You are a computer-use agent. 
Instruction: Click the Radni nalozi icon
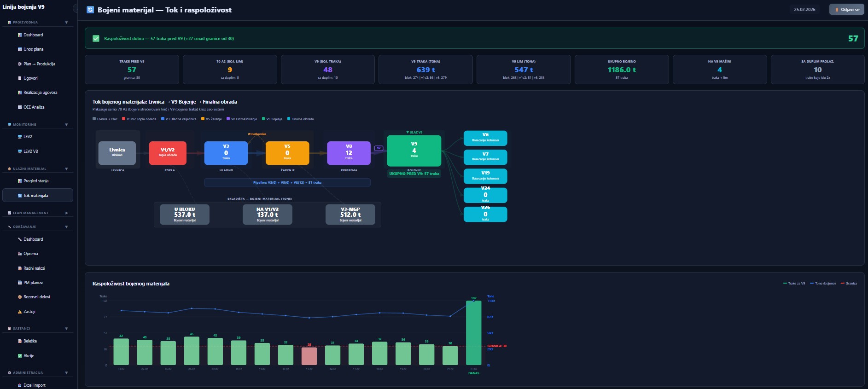20,268
